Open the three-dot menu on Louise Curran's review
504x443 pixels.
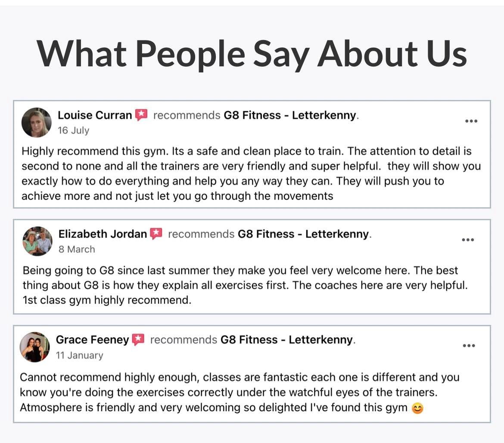pyautogui.click(x=471, y=121)
